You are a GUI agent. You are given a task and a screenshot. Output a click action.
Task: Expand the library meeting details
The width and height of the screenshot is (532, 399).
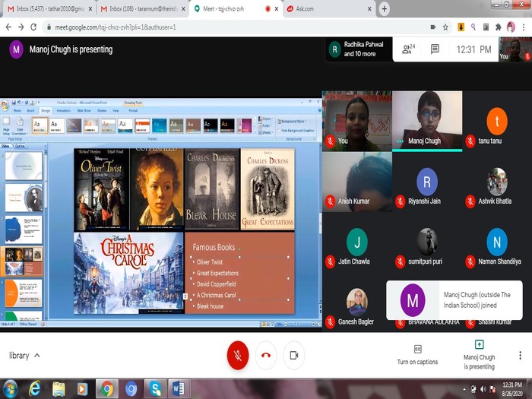click(x=24, y=355)
